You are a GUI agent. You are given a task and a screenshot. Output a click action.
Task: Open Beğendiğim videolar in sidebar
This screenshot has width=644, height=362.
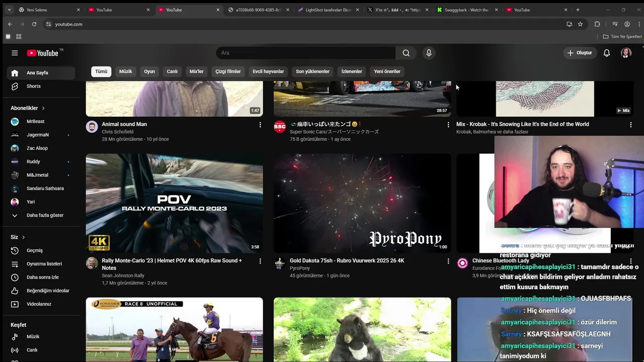click(x=41, y=291)
